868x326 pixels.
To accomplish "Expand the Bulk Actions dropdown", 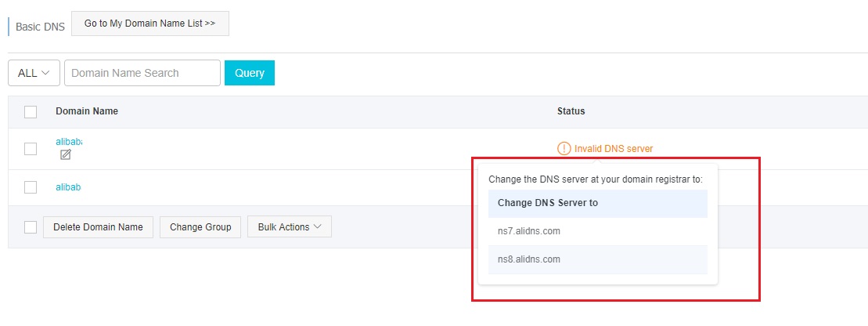I will pos(290,227).
